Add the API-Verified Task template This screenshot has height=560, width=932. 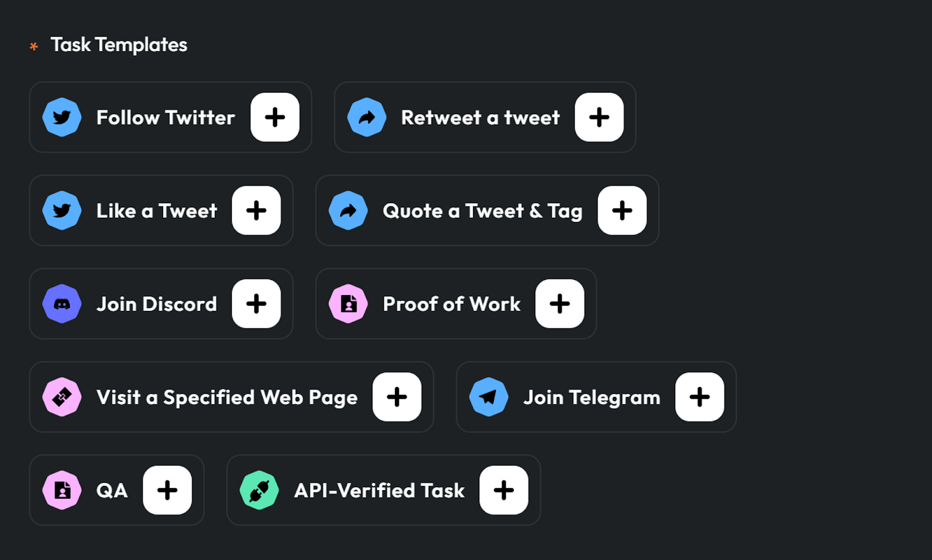pyautogui.click(x=504, y=490)
